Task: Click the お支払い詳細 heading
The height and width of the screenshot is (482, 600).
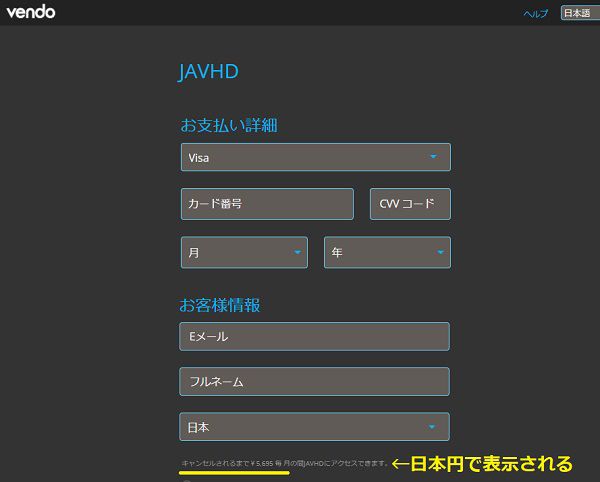Action: 229,125
